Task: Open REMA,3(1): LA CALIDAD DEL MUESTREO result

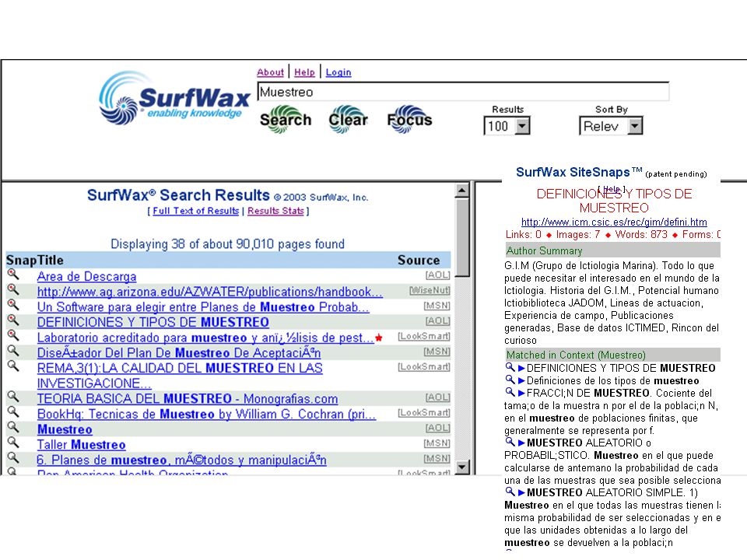Action: pos(180,375)
